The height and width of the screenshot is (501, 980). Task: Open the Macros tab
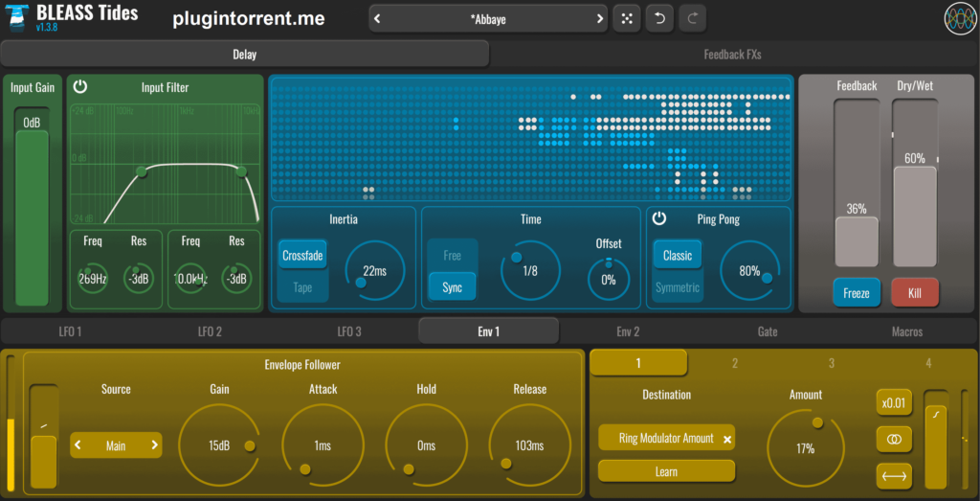click(x=907, y=331)
